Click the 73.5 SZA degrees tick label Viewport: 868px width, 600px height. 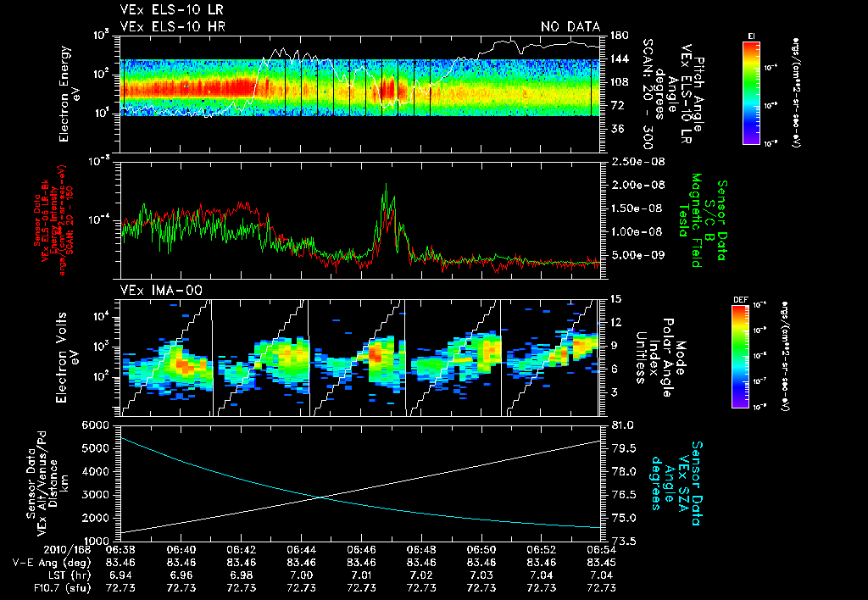click(623, 542)
